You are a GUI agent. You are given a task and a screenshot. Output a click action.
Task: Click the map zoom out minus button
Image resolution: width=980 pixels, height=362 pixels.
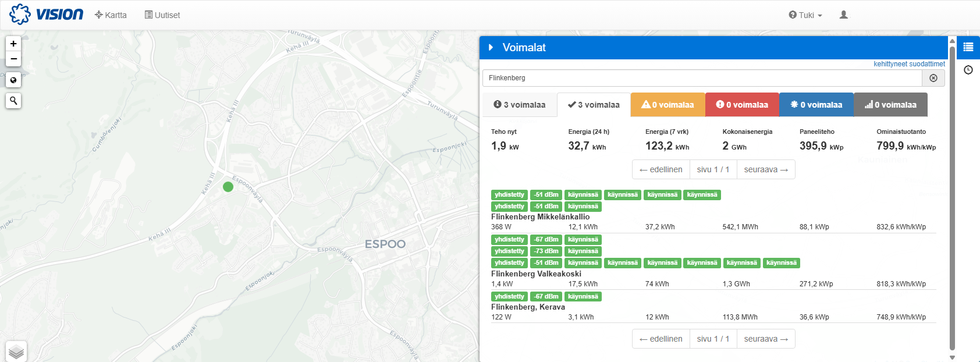(x=13, y=59)
